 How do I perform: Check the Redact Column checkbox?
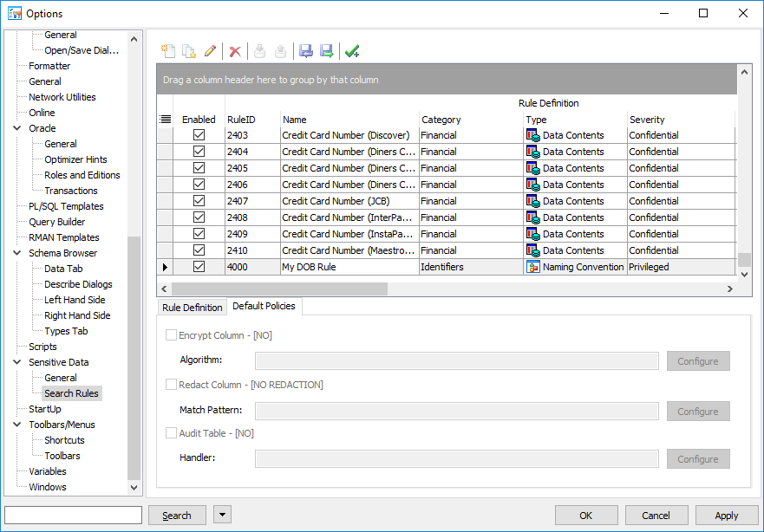[171, 385]
